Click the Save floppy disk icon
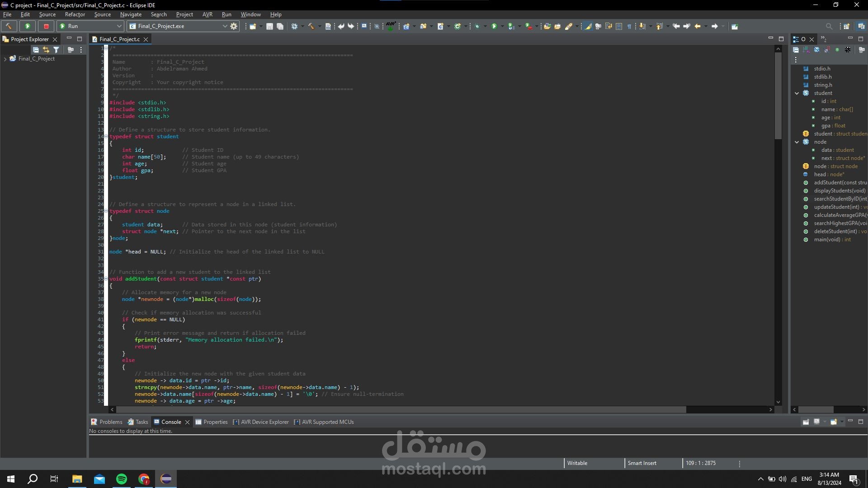 pyautogui.click(x=269, y=26)
